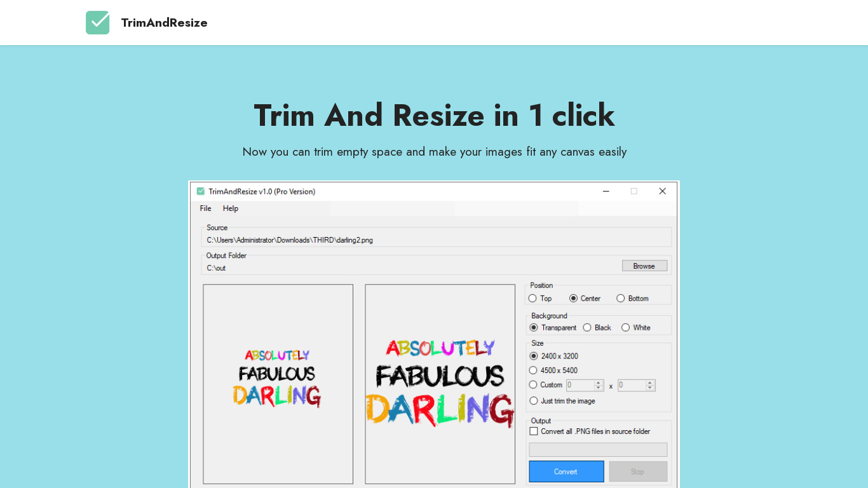The height and width of the screenshot is (488, 868).
Task: Select the 2400 x 3200 size option
Action: coord(534,356)
